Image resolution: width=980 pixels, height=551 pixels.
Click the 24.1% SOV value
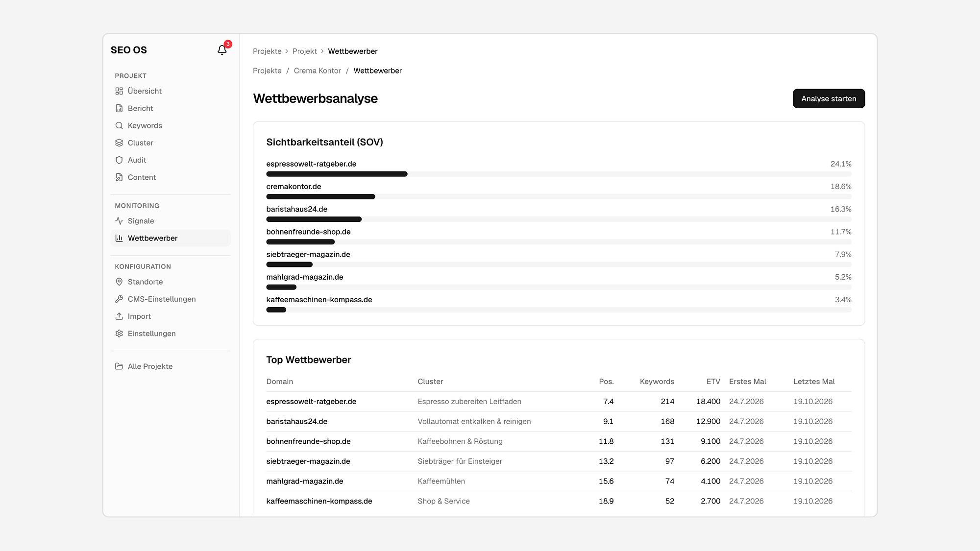[841, 164]
